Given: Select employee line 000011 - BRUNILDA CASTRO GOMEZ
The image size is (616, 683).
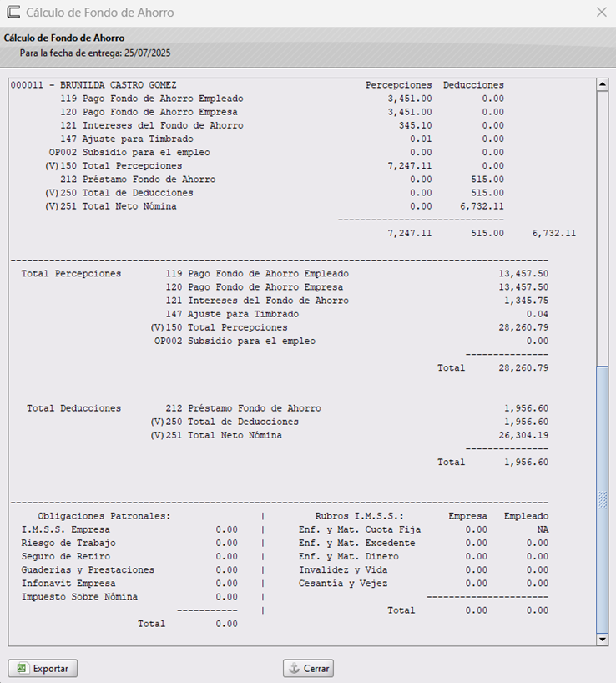Looking at the screenshot, I should point(93,85).
